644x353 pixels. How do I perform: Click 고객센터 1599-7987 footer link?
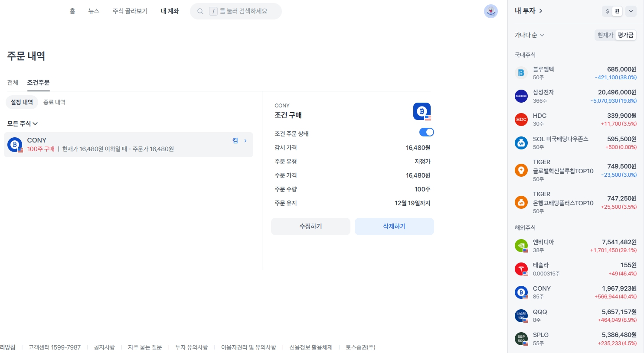point(55,347)
